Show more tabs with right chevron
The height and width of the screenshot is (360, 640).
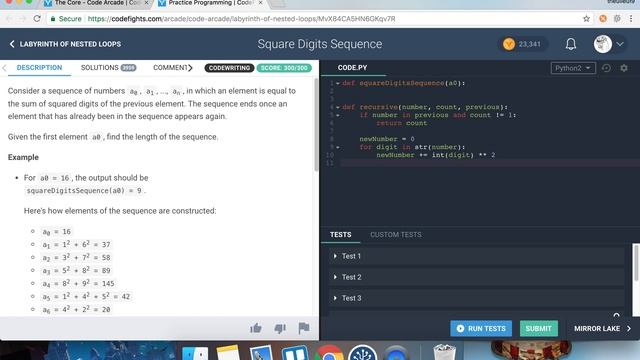[x=190, y=68]
